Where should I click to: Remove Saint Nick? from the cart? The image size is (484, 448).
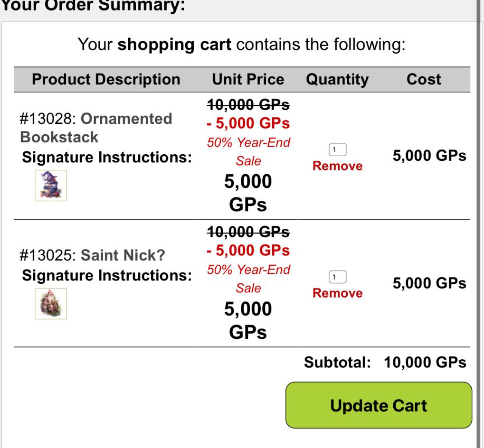point(337,293)
